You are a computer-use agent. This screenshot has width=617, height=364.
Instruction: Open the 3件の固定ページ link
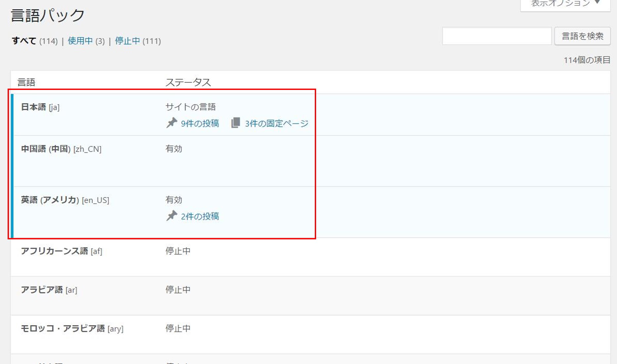[x=277, y=123]
